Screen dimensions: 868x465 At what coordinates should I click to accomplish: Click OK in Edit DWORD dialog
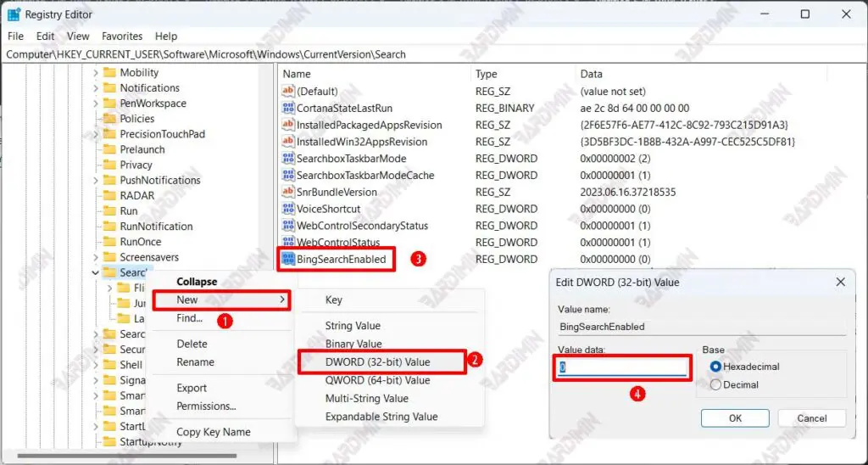[x=735, y=418]
